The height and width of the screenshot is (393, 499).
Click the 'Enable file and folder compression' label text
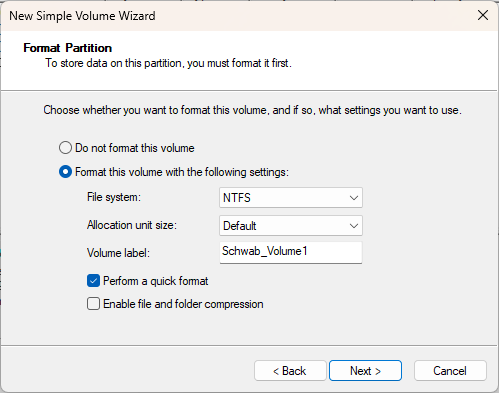[x=183, y=304]
